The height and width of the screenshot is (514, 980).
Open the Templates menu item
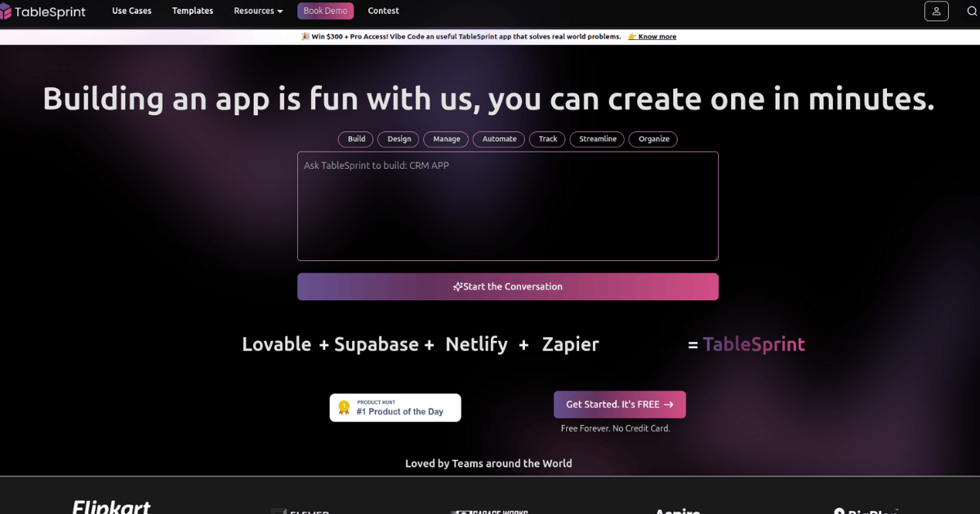click(x=192, y=11)
